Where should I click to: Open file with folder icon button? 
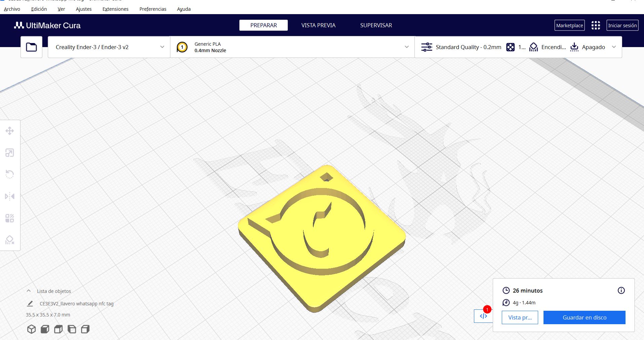(31, 47)
